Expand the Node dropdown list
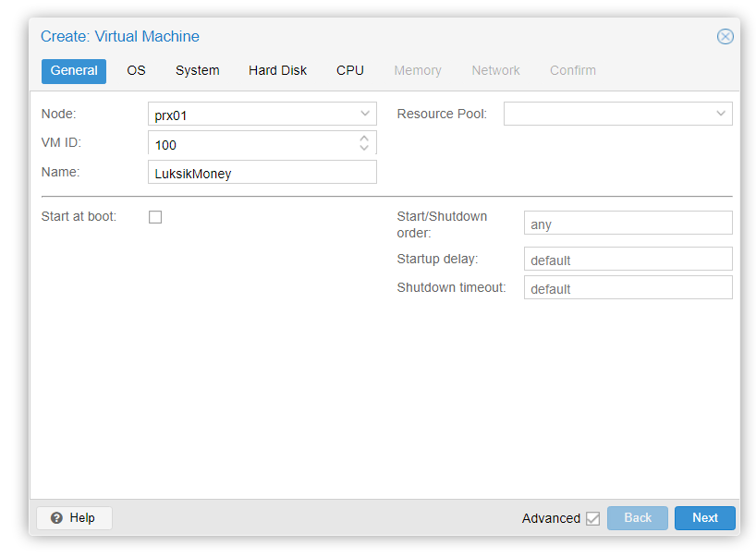 (364, 115)
